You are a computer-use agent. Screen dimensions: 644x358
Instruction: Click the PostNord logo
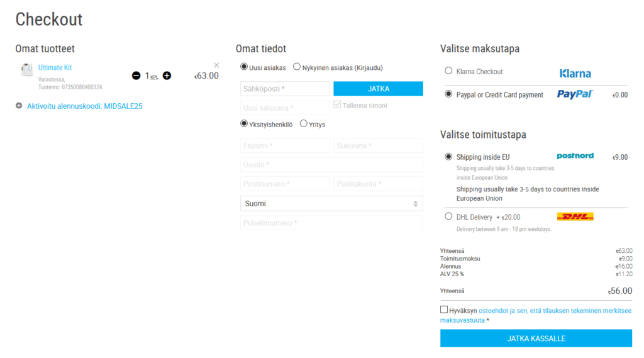coord(575,156)
